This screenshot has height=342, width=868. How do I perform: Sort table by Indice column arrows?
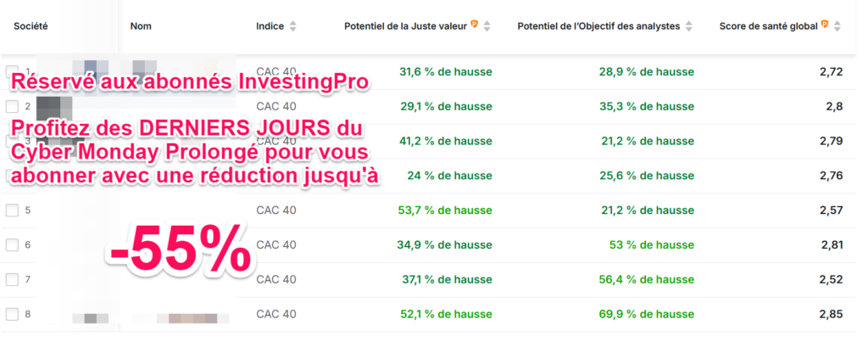[293, 26]
